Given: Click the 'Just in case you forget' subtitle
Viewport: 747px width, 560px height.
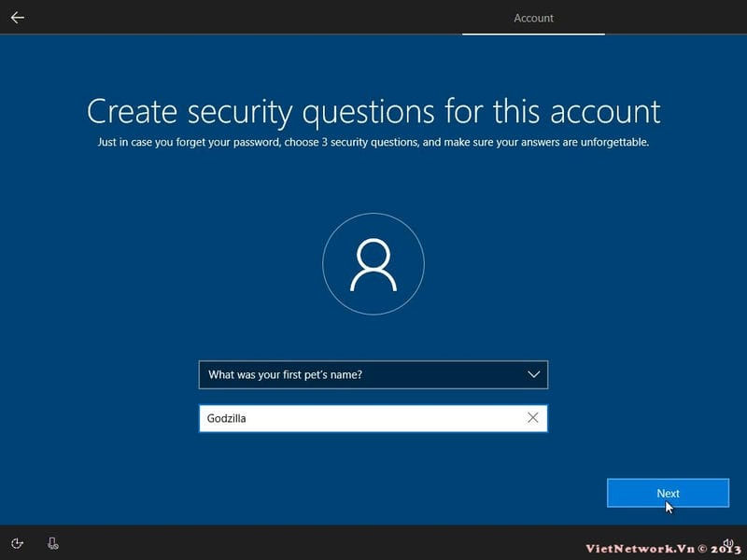Looking at the screenshot, I should (x=373, y=143).
